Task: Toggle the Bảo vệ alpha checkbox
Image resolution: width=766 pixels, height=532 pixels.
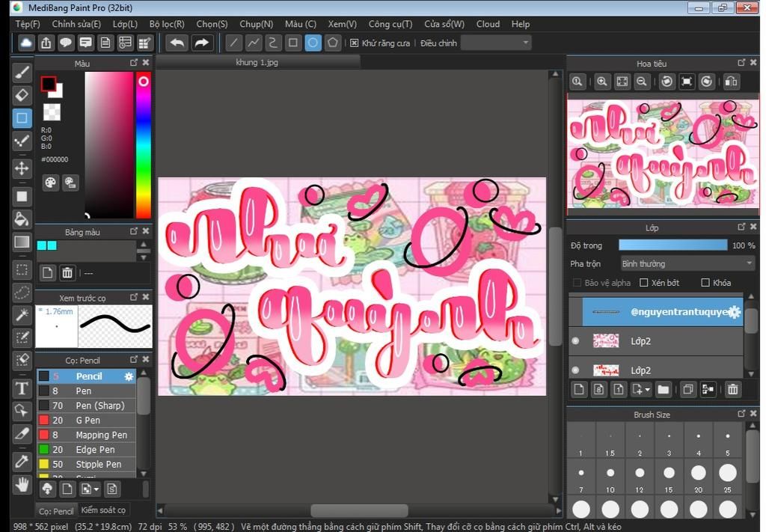Action: (577, 283)
